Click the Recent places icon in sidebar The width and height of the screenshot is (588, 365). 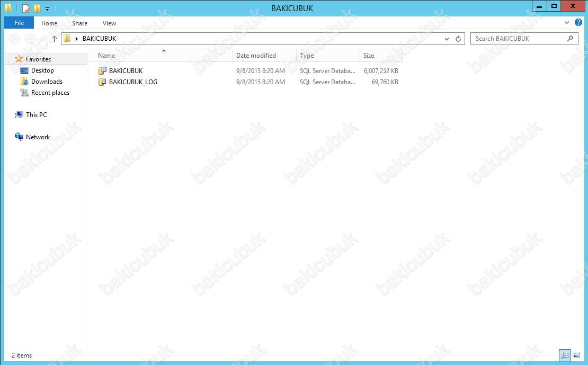coord(24,93)
